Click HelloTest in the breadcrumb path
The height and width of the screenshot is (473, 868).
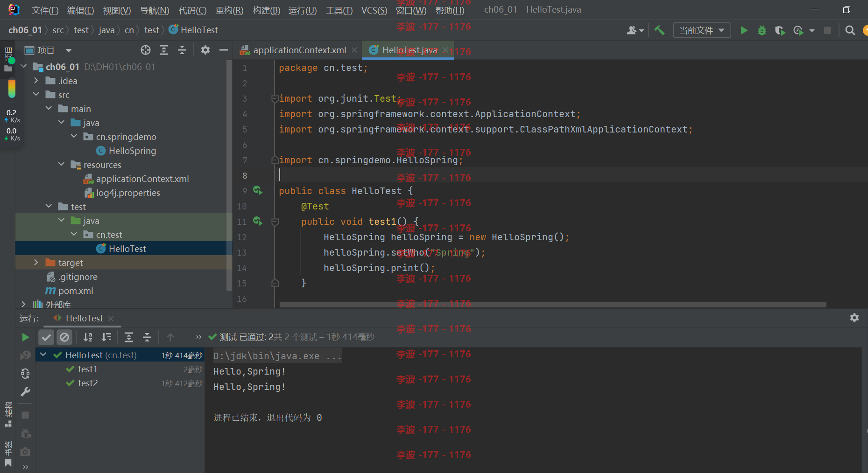tap(199, 30)
